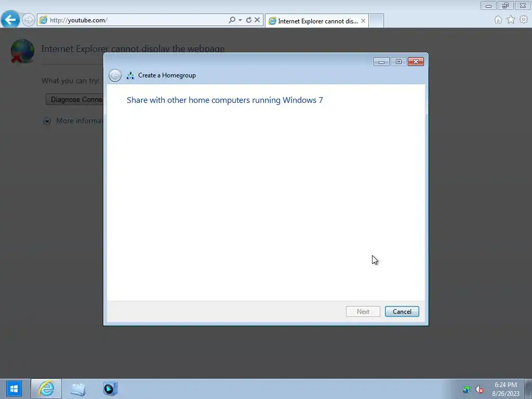Click the Internet Explorer taskbar icon
This screenshot has height=399, width=532.
point(46,389)
